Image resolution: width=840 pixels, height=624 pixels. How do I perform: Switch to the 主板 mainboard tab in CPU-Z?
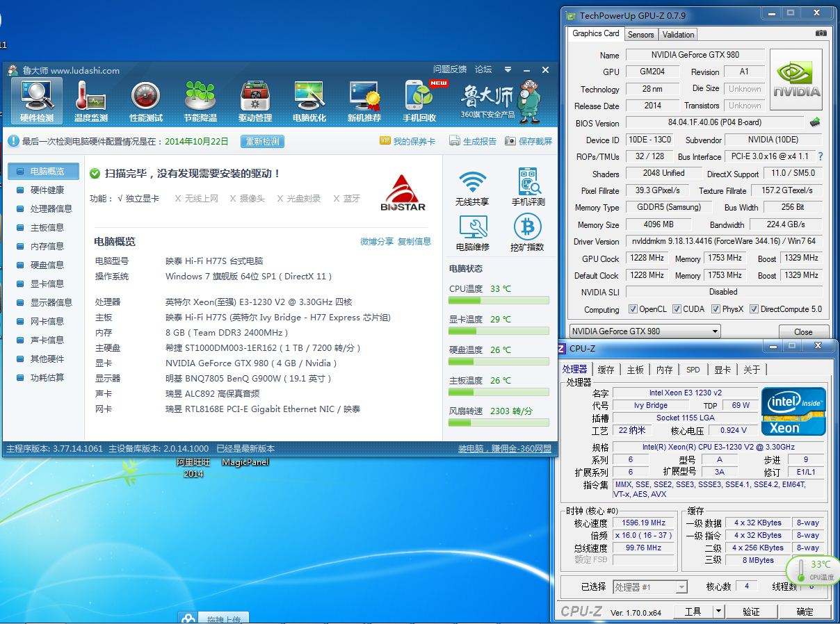(x=635, y=370)
